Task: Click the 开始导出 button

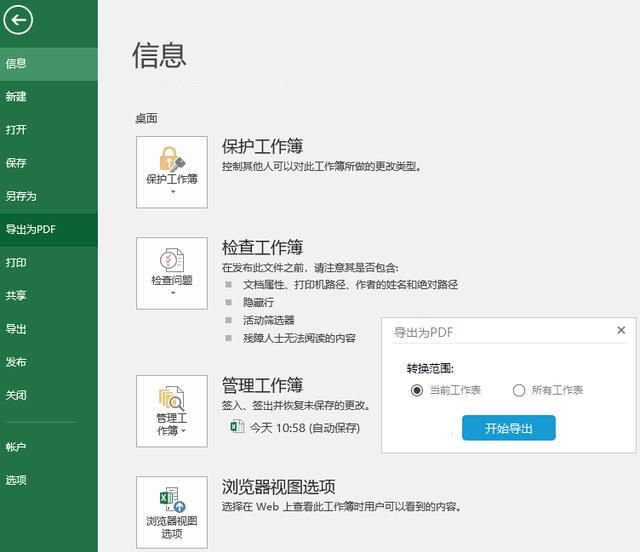Action: pyautogui.click(x=509, y=428)
